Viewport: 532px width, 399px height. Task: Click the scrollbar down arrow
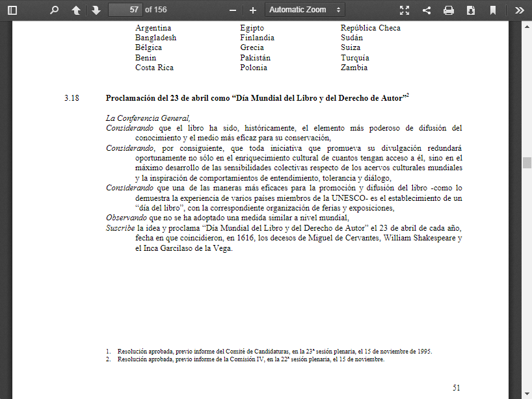click(527, 394)
